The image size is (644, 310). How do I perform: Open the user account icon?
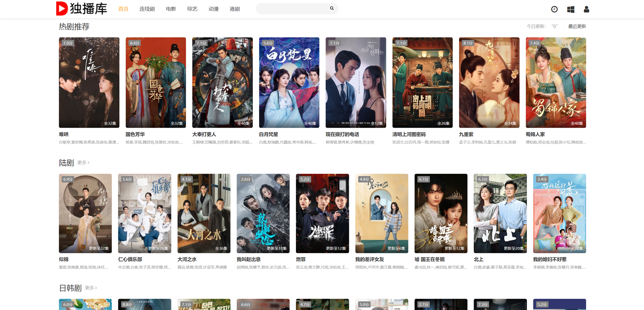point(586,9)
